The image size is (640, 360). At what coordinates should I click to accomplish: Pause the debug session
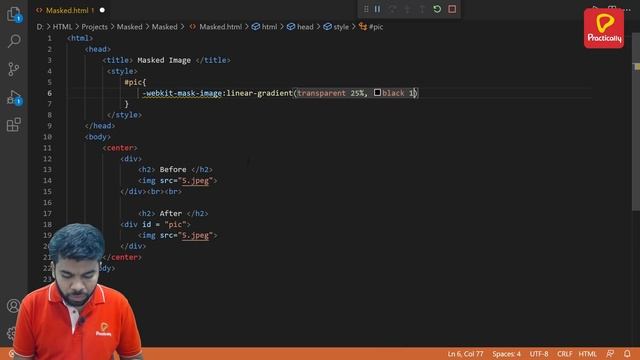[377, 9]
